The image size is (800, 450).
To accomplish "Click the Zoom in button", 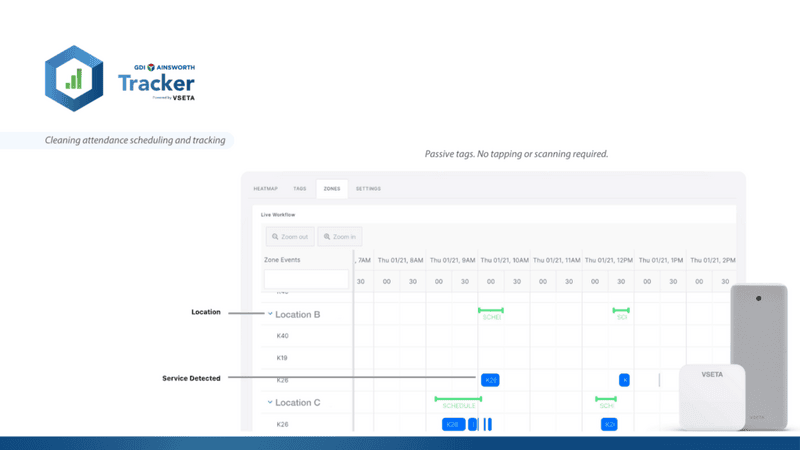I will pyautogui.click(x=339, y=237).
